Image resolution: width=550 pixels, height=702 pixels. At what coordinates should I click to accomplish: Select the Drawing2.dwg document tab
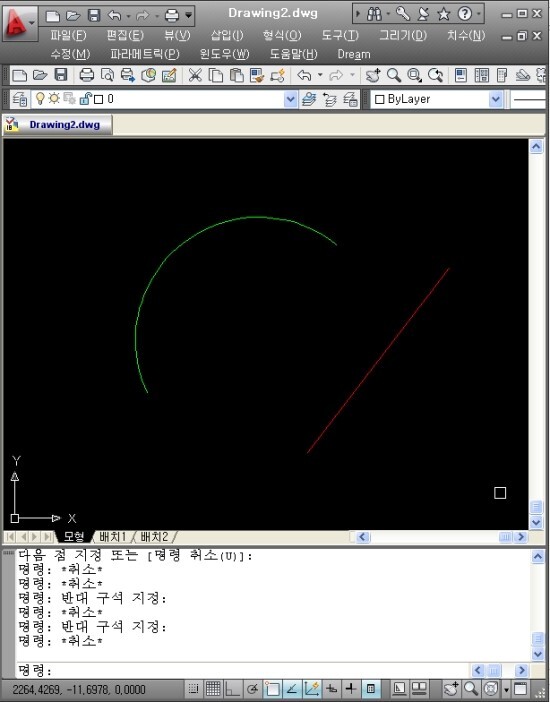[x=57, y=124]
